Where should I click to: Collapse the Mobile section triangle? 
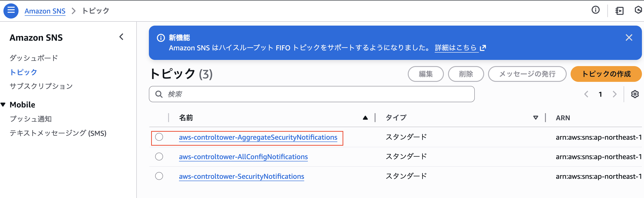tap(3, 104)
